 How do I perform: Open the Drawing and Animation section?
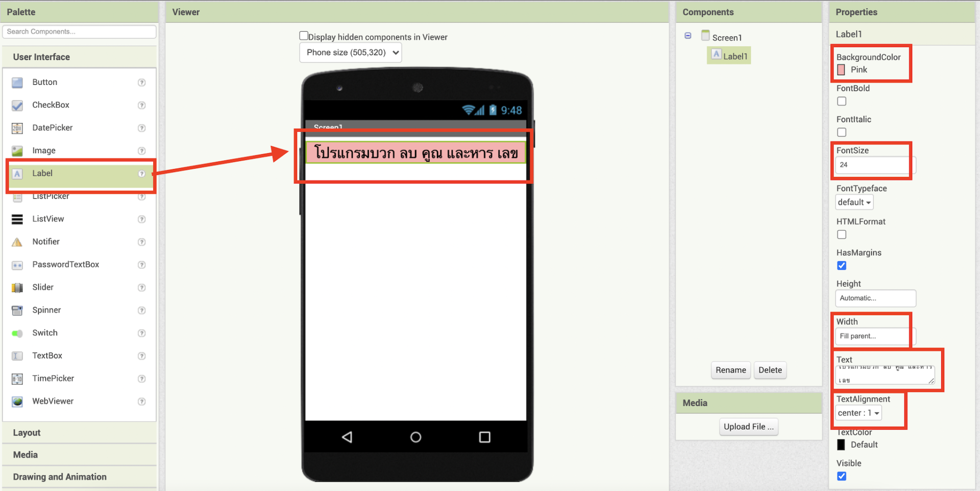(59, 476)
